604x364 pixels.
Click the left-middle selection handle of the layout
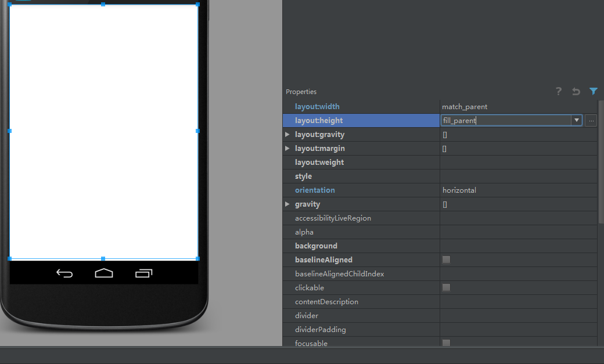click(10, 131)
